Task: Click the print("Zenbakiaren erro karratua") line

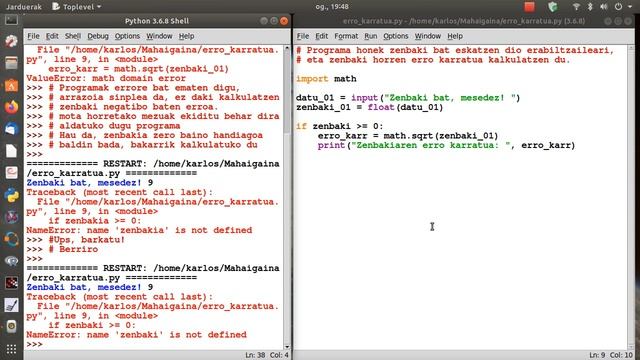Action: pyautogui.click(x=446, y=145)
